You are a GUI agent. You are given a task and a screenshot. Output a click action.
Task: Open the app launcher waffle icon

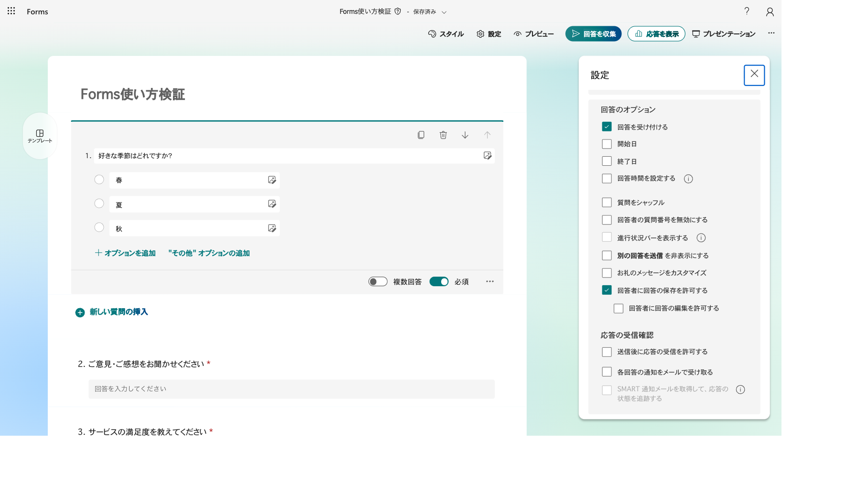click(x=11, y=11)
